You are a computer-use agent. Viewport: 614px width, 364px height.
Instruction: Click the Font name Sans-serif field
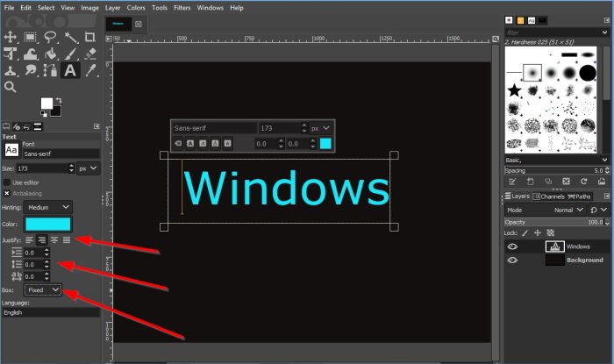point(61,153)
